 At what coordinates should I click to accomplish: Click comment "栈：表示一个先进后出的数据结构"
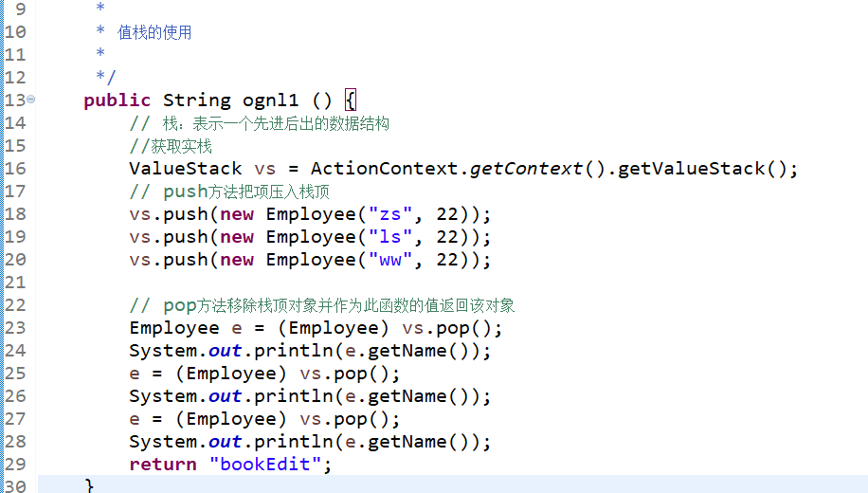pyautogui.click(x=276, y=123)
